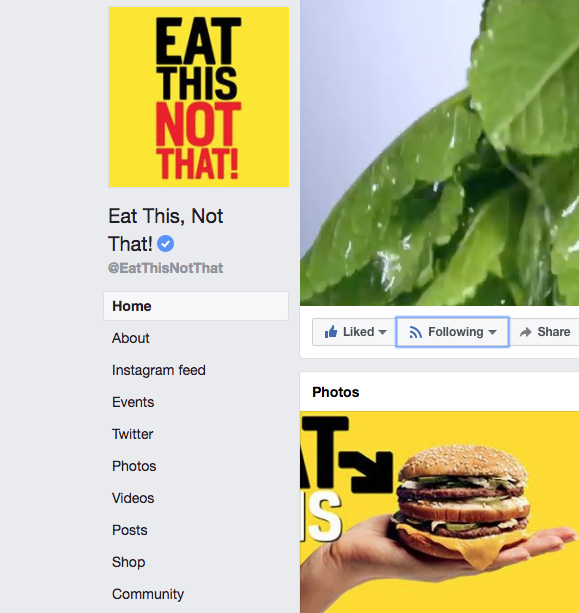Click the @EatThisNotThat username link
This screenshot has height=613, width=579.
(x=165, y=268)
